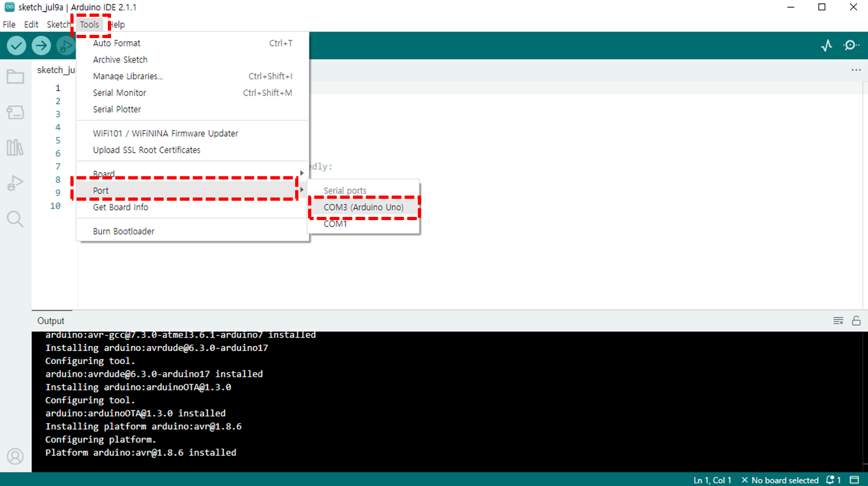Click 'Configuring platform.' output line

(x=101, y=440)
